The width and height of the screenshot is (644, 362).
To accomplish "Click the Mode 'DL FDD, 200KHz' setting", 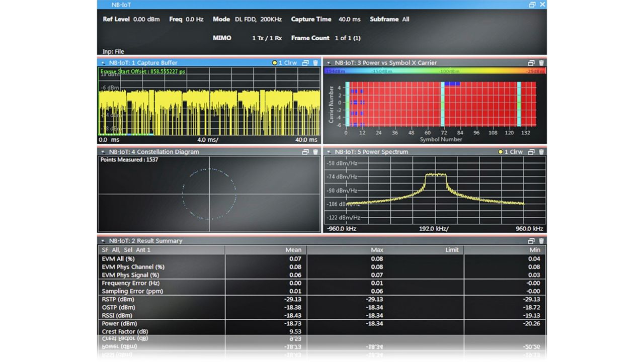I will tap(248, 19).
